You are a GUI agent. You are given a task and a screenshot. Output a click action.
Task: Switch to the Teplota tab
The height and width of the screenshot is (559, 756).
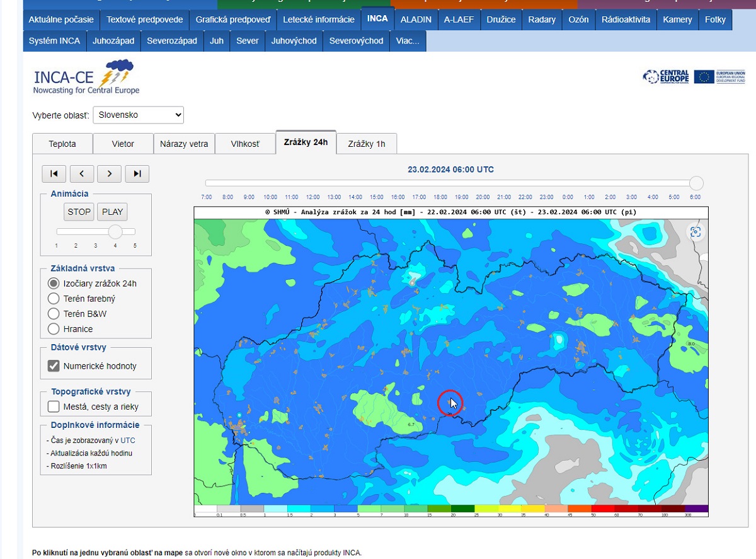[x=62, y=144]
